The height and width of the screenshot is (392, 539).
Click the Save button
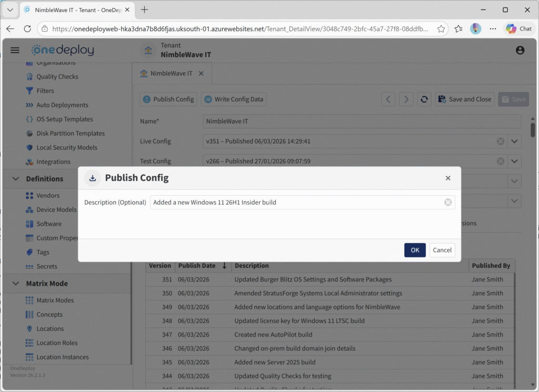coord(514,99)
